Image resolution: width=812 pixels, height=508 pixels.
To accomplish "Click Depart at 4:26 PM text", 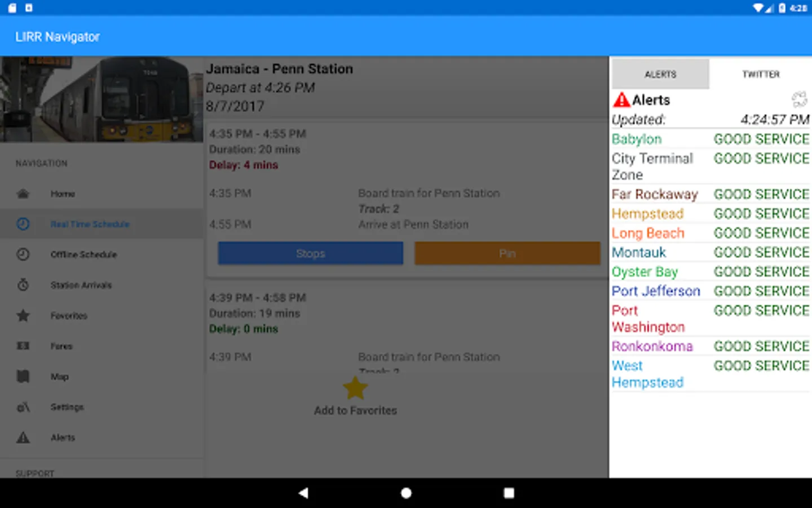I will pos(260,87).
